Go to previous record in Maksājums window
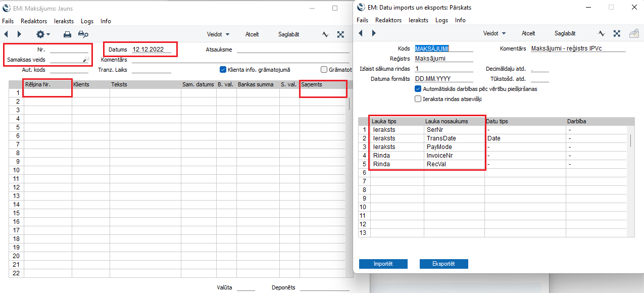 [6, 34]
